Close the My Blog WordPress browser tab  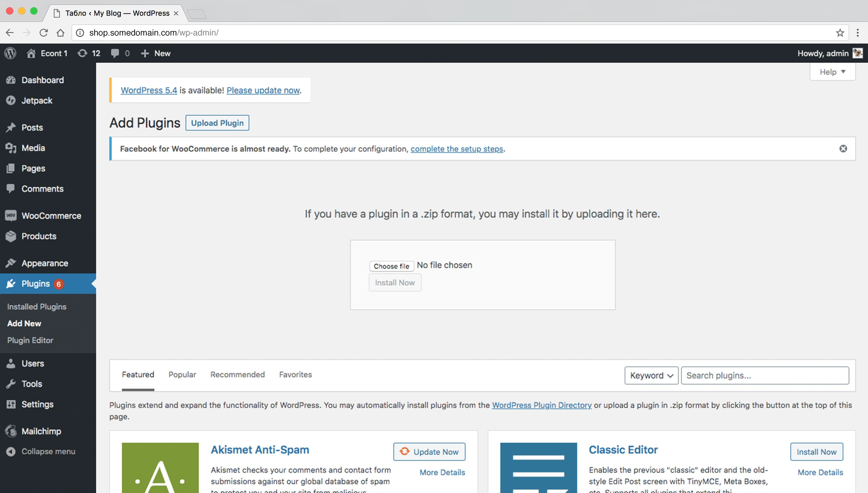pyautogui.click(x=176, y=13)
